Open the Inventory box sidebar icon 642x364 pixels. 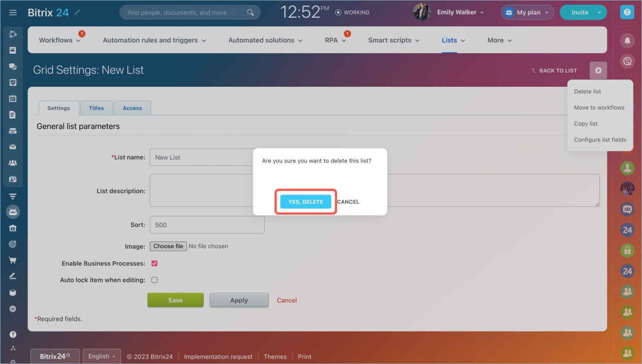(x=13, y=292)
